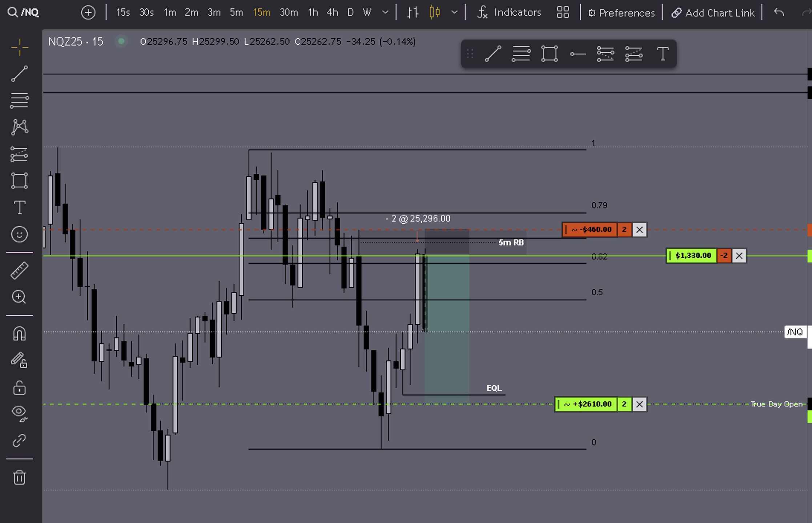
Task: Select the EQL annotation label
Action: 494,388
